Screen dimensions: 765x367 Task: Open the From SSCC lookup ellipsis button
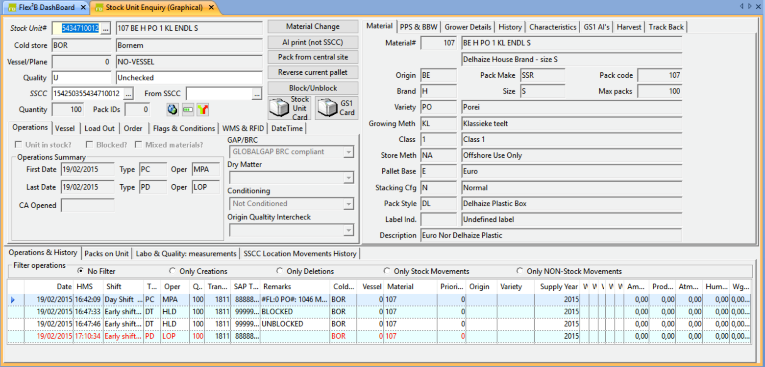[x=257, y=93]
